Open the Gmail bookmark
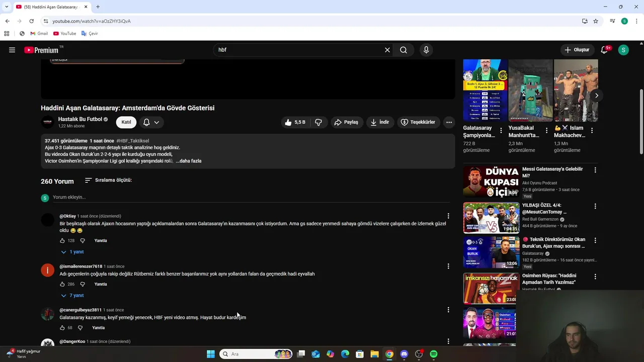This screenshot has height=362, width=644. [x=39, y=34]
